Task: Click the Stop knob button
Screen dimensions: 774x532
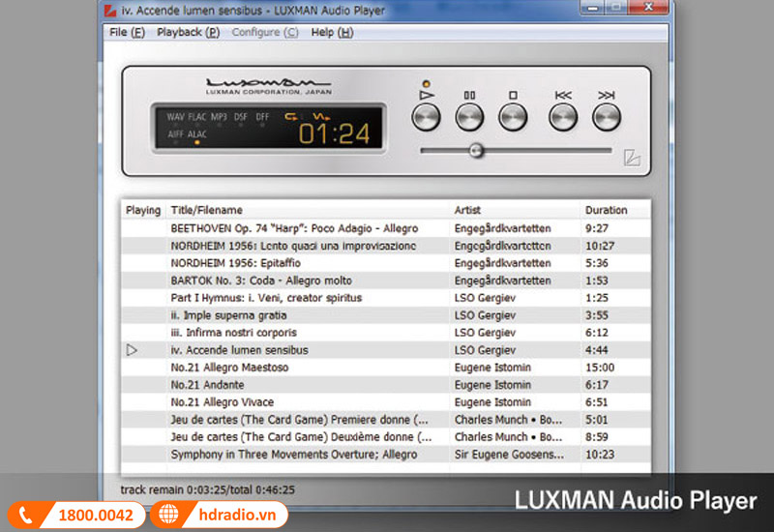Action: (513, 117)
